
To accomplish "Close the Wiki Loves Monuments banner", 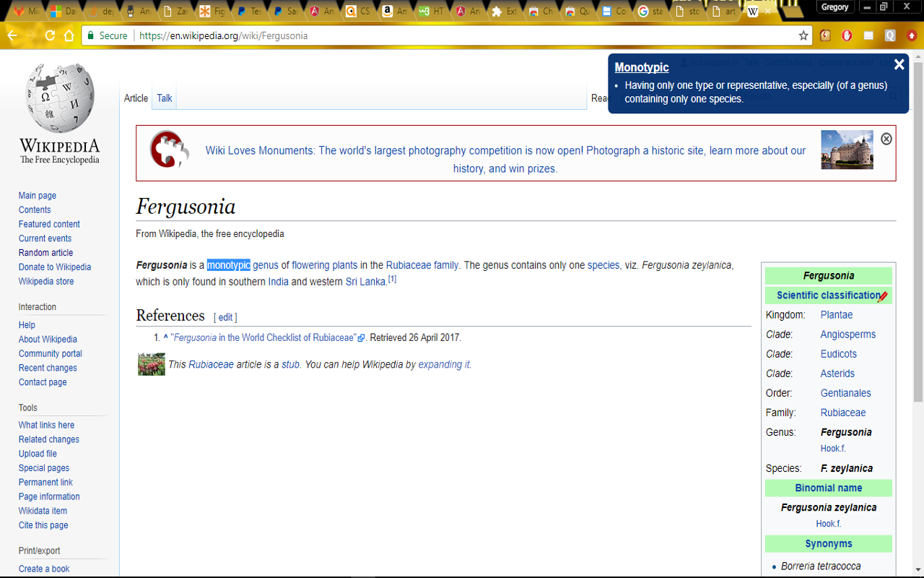I will 886,138.
